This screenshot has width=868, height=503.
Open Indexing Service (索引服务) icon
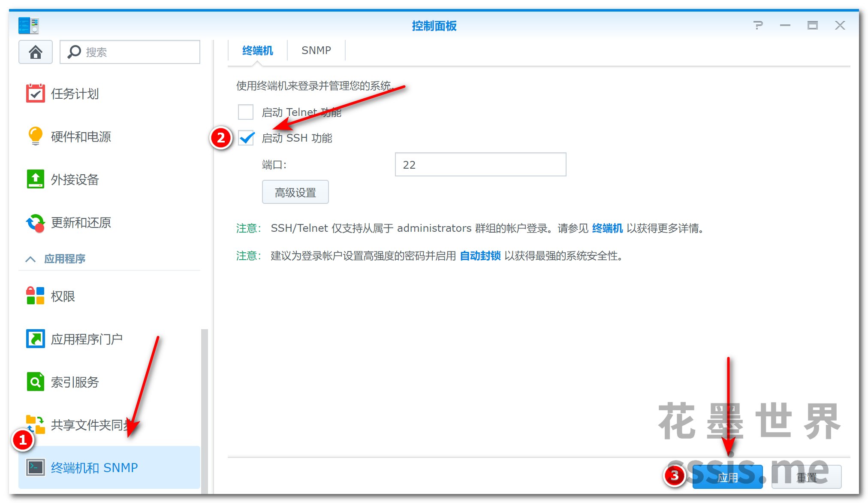[35, 382]
